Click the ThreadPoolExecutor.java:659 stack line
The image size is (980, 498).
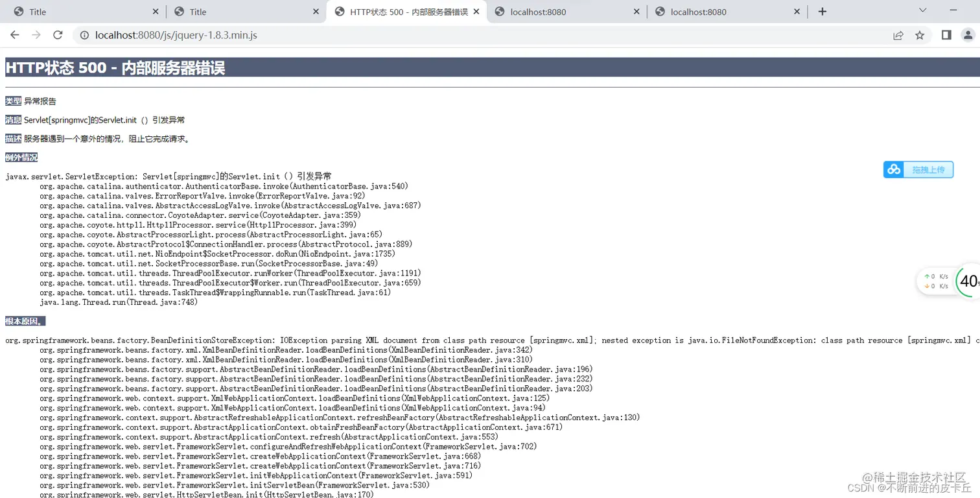point(230,283)
